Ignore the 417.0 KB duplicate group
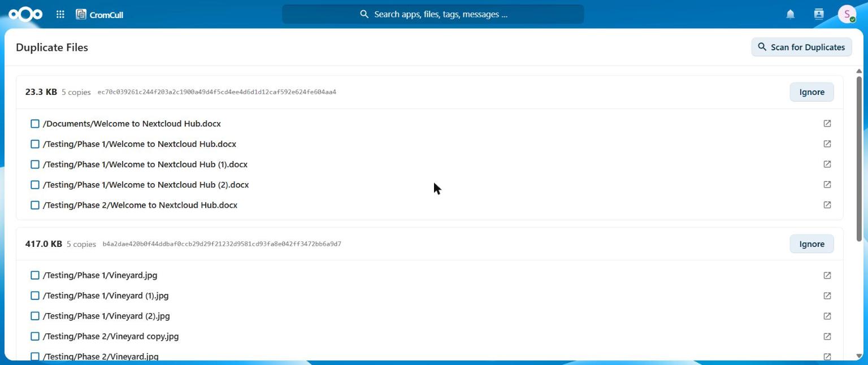Viewport: 868px width, 365px height. click(x=811, y=244)
